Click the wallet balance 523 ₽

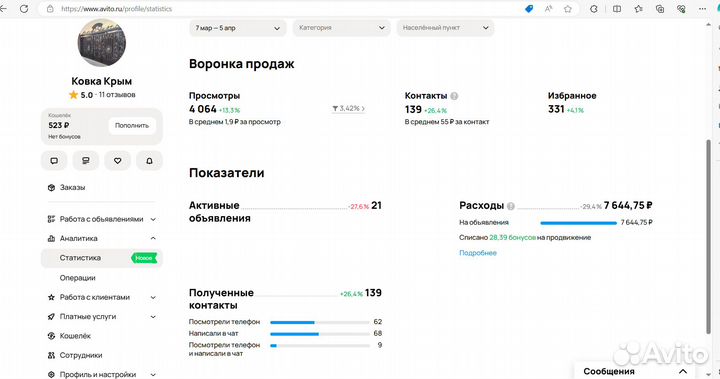coord(59,125)
